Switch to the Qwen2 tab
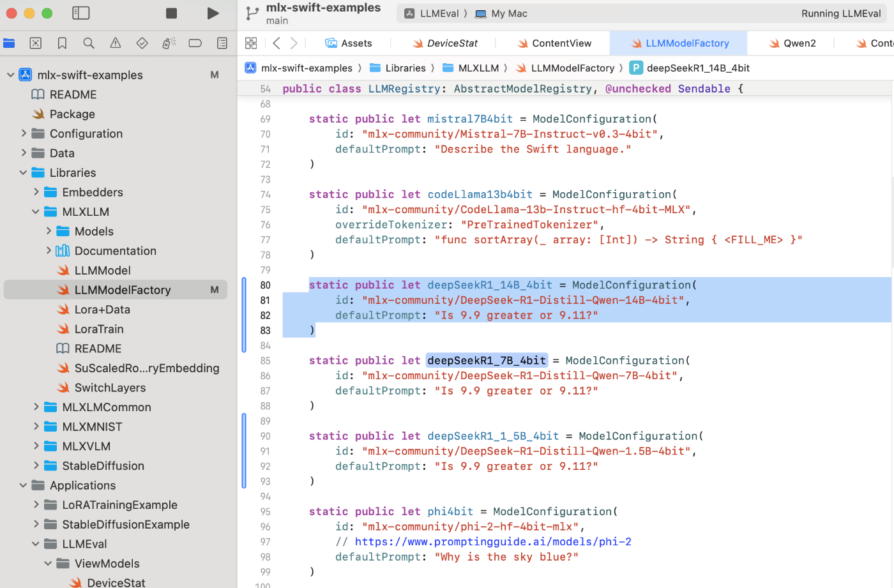The height and width of the screenshot is (588, 894). [792, 43]
